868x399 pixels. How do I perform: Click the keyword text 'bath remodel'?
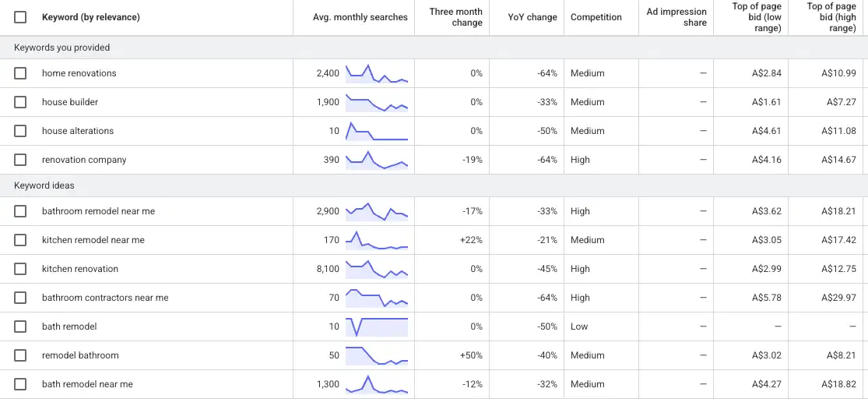pyautogui.click(x=69, y=327)
